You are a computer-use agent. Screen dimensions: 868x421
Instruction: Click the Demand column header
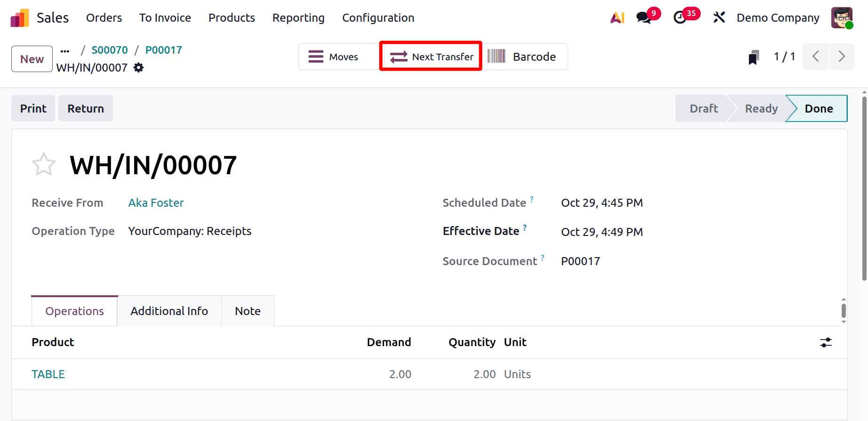389,342
